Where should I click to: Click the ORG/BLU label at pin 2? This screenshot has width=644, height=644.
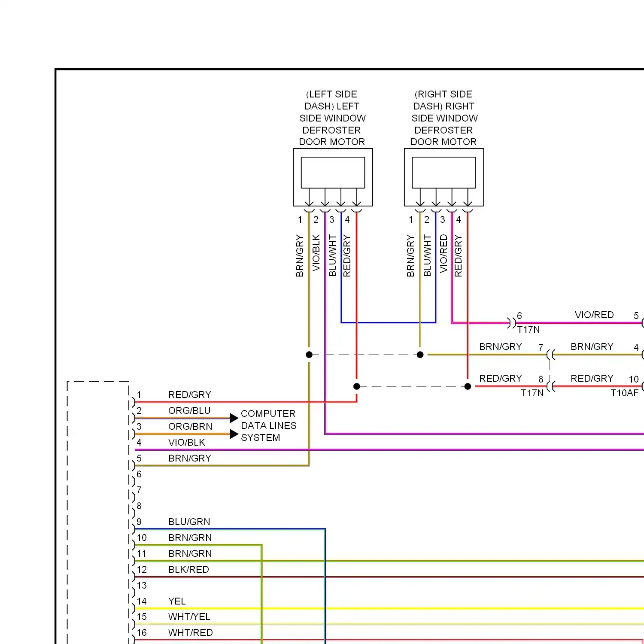click(x=189, y=410)
